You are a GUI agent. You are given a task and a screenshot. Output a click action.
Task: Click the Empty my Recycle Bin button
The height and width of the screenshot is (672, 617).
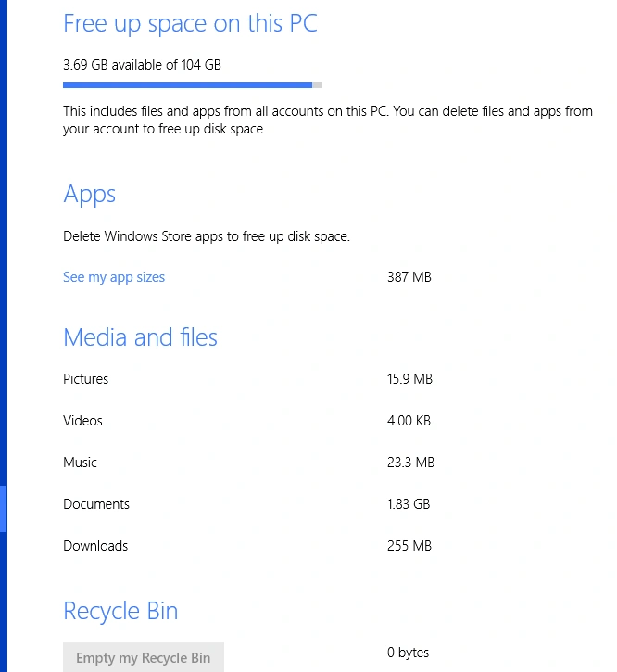point(143,657)
